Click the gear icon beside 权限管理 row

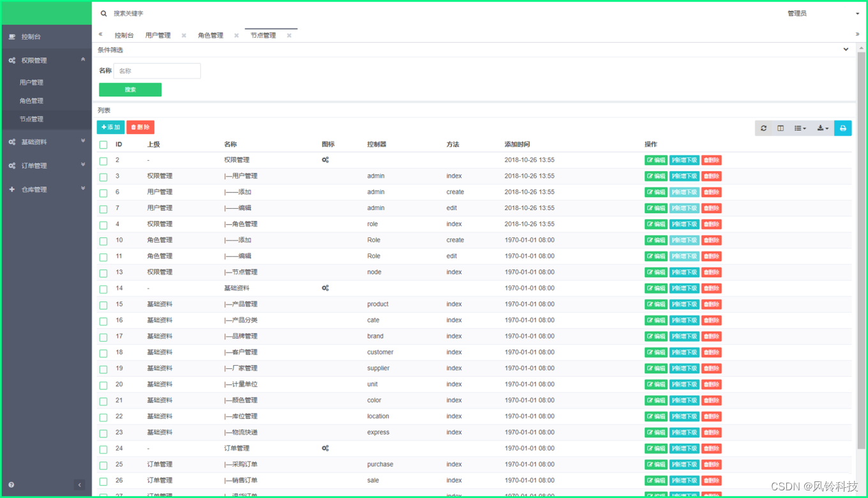[325, 160]
